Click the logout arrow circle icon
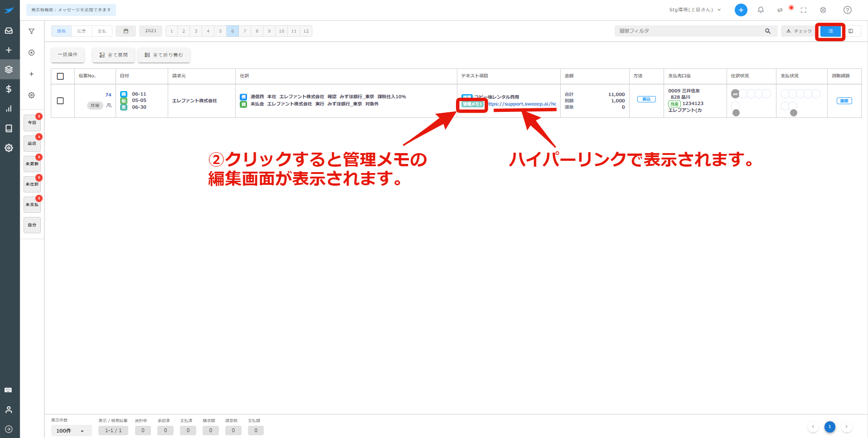868x438 pixels. (9, 429)
